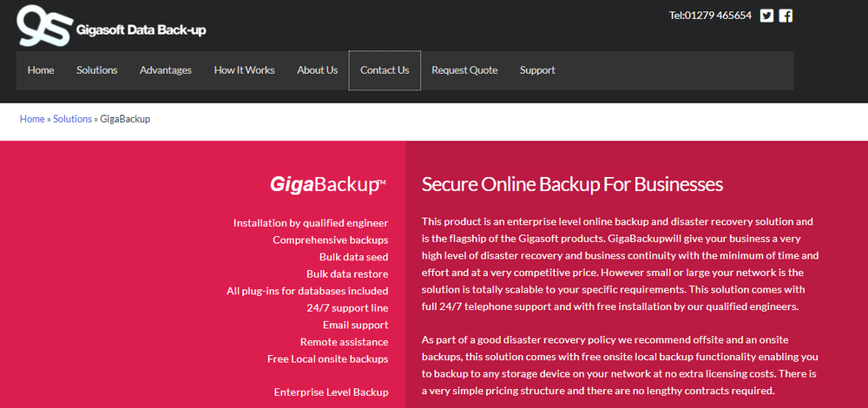Open the Advantages menu item
Viewport: 868px width, 408px height.
point(166,70)
